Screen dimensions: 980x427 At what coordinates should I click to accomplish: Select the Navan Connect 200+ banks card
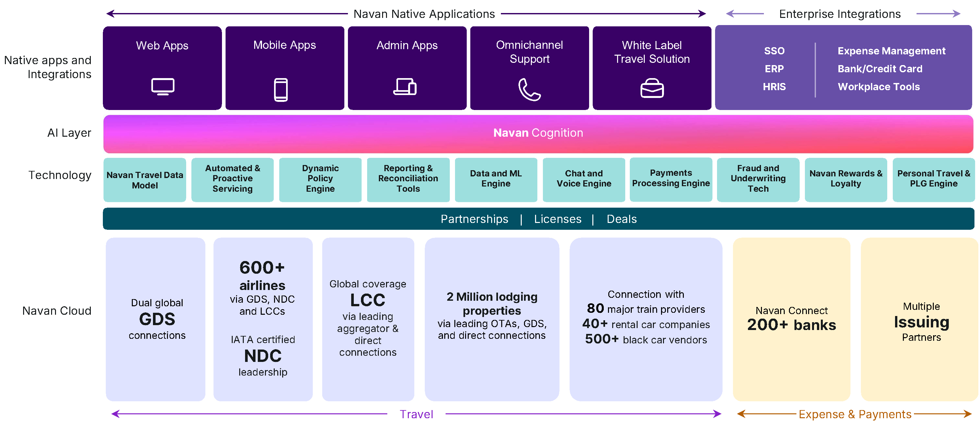point(791,319)
